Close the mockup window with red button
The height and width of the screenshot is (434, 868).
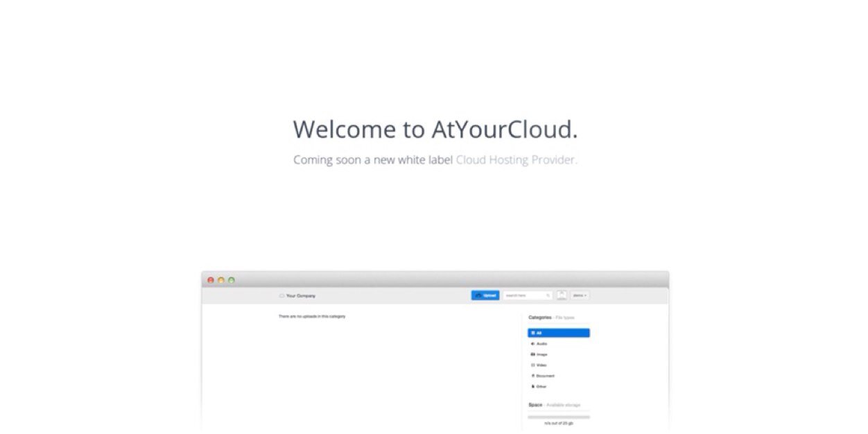211,280
